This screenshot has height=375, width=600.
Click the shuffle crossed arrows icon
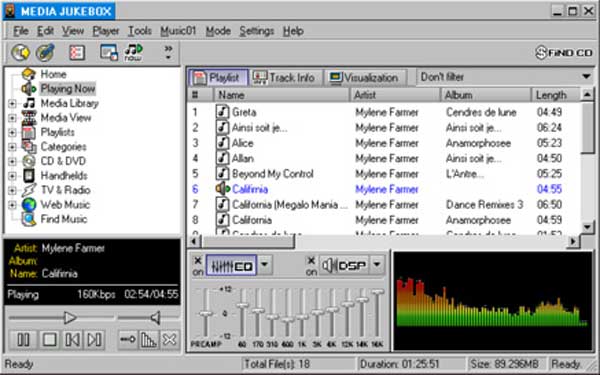(170, 339)
